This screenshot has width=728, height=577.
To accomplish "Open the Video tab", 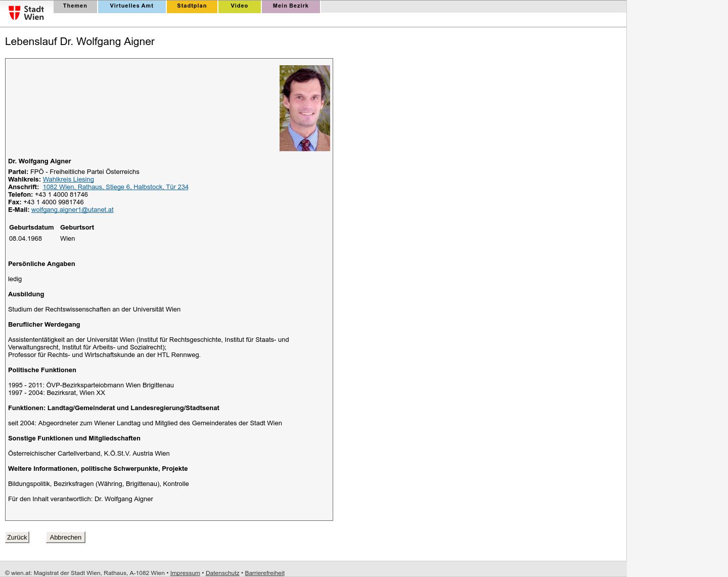I will 239,6.
